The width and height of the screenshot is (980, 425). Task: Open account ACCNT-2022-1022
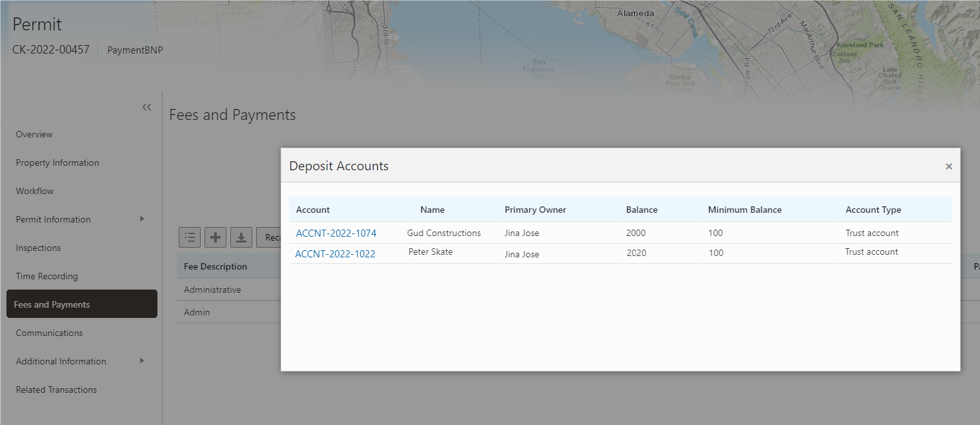click(335, 254)
